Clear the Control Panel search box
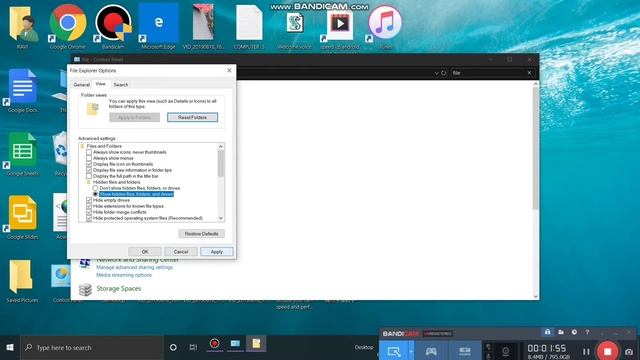This screenshot has width=640, height=360. pos(529,73)
